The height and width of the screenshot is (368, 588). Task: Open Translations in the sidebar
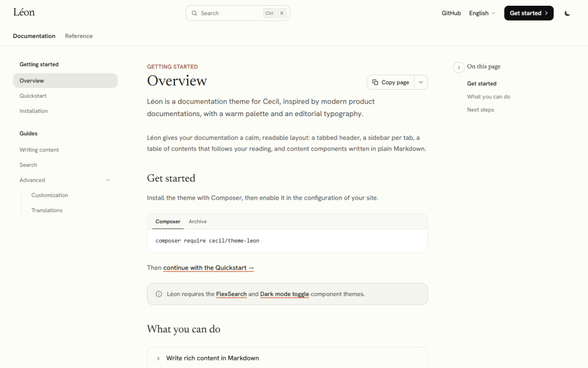coord(47,210)
